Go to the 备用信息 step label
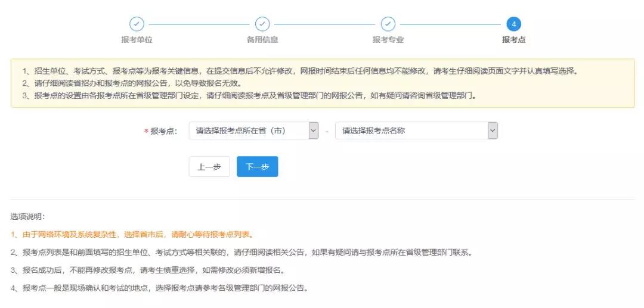Screen dimensions: 644x308 click(x=262, y=40)
